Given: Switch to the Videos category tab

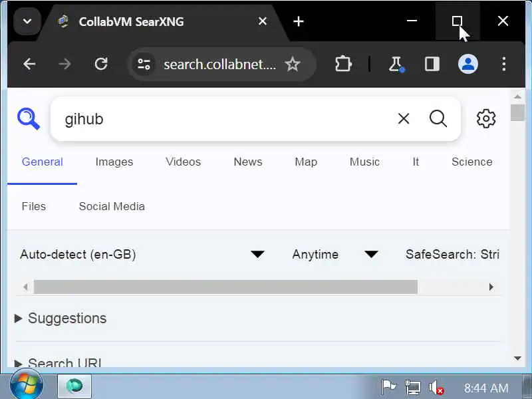Looking at the screenshot, I should (184, 162).
